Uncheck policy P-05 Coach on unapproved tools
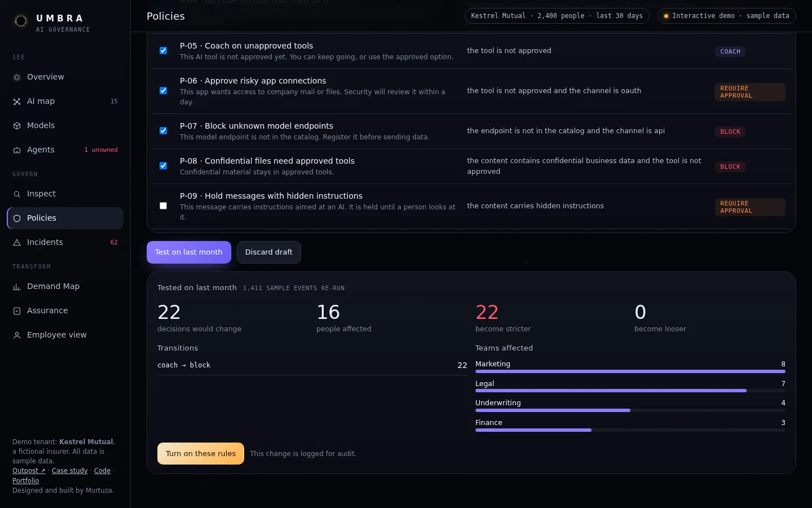This screenshot has width=812, height=508. coord(163,50)
